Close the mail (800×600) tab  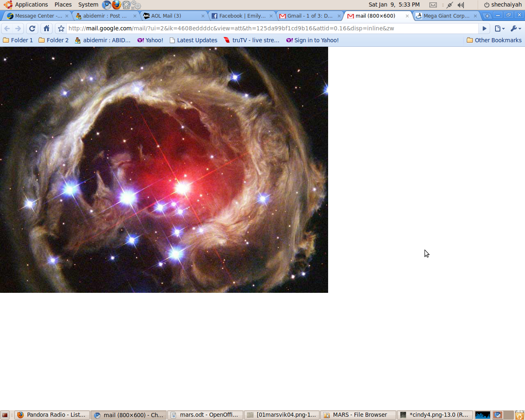click(407, 16)
